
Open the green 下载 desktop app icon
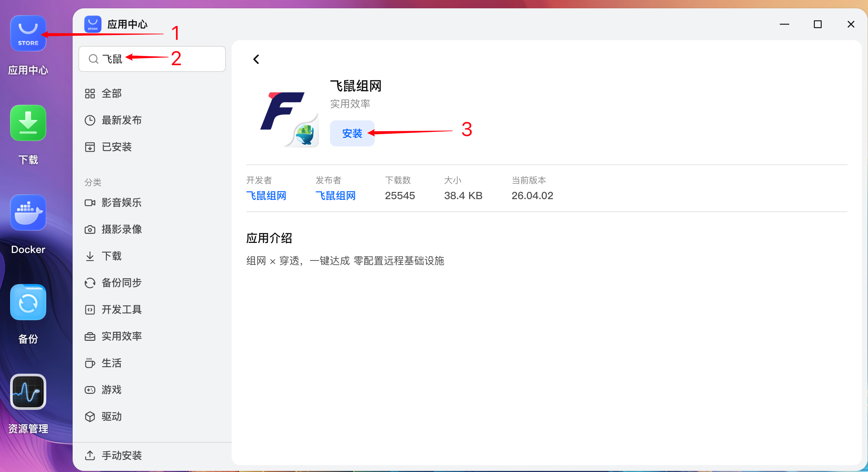pyautogui.click(x=28, y=123)
